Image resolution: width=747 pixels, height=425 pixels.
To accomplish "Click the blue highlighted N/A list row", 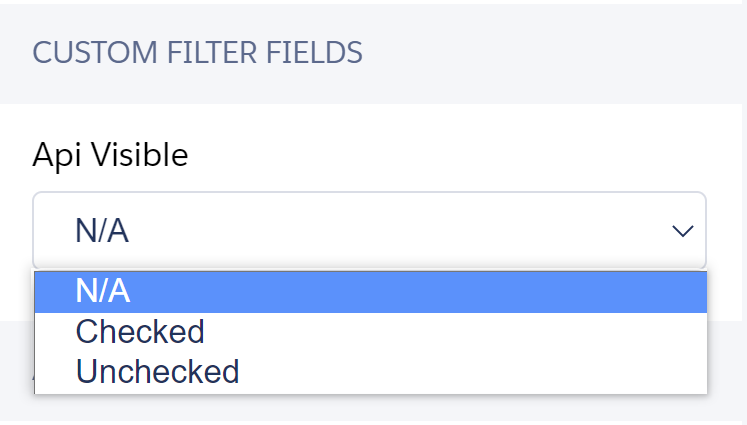I will coord(370,291).
